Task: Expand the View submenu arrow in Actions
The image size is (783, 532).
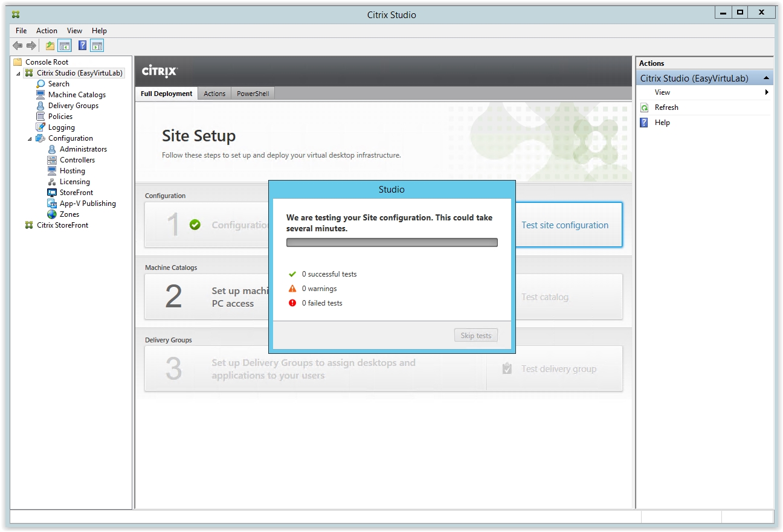Action: pos(767,92)
